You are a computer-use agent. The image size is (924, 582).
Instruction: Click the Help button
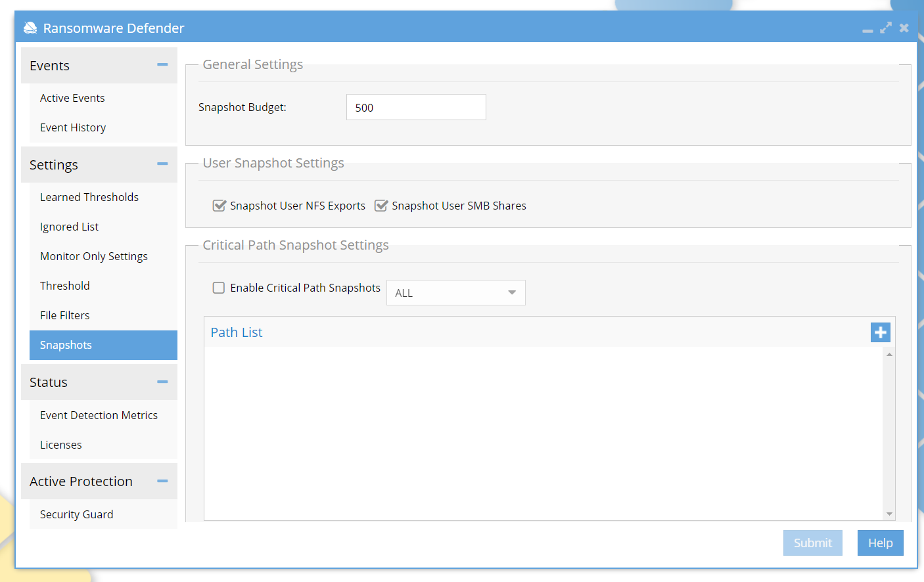(x=881, y=543)
